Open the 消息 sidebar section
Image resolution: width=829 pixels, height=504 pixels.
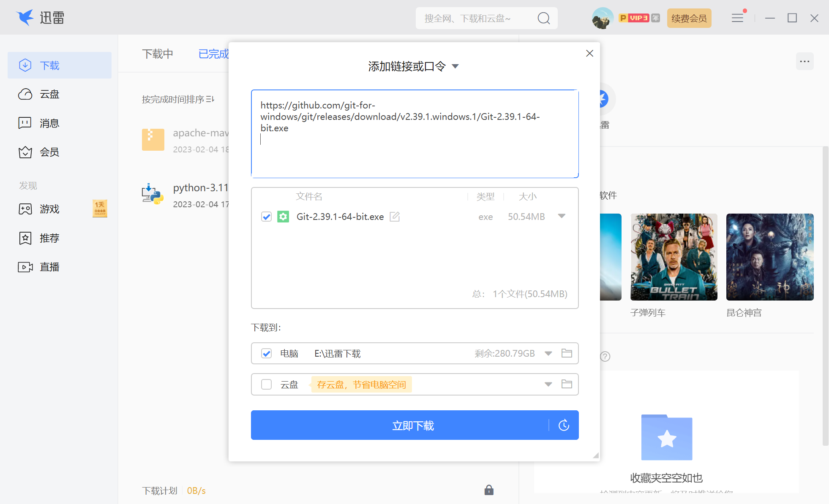click(x=60, y=123)
